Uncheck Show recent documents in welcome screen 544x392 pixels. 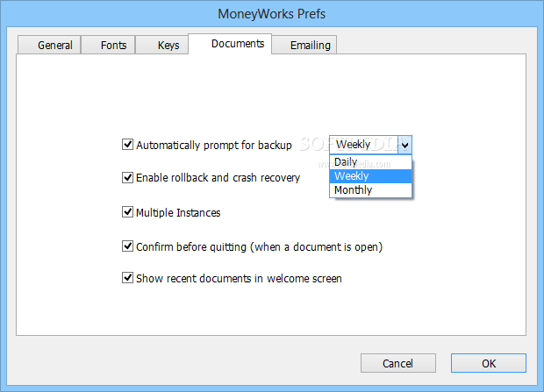click(127, 278)
